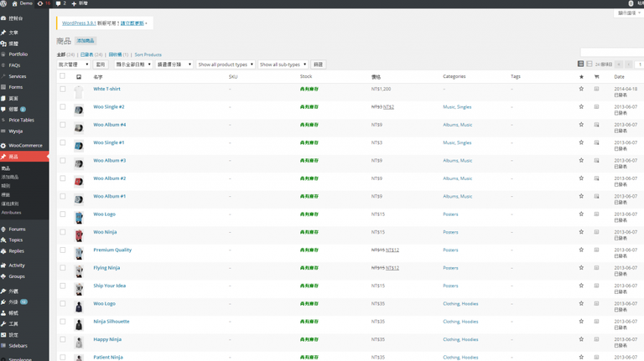Image resolution: width=644 pixels, height=361 pixels.
Task: Tick the select-all checkbox in table header
Action: click(62, 76)
